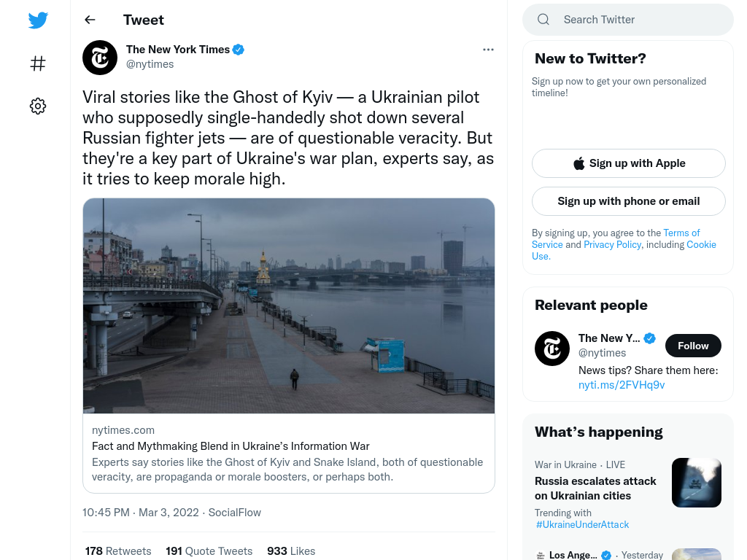Choose Sign up with Apple
Viewport: 747px width, 560px height.
[628, 163]
